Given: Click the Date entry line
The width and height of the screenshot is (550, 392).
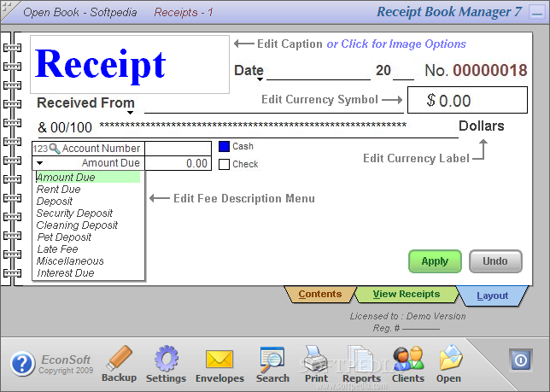Looking at the screenshot, I should click(x=319, y=73).
